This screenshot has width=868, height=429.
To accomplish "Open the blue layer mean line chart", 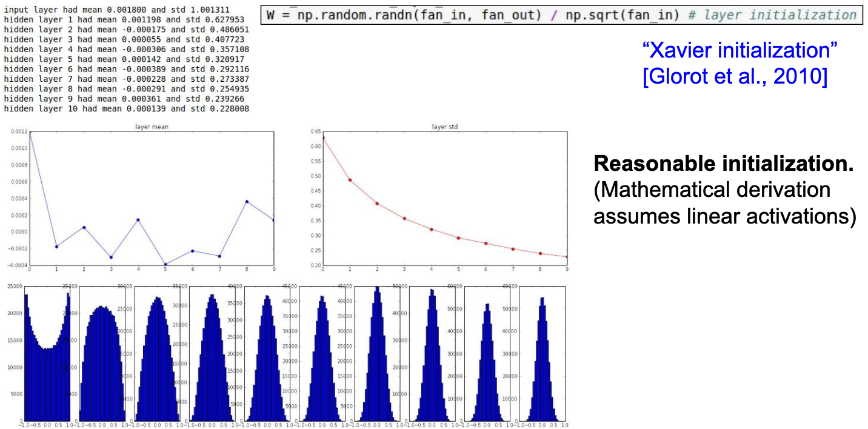I will tap(152, 198).
